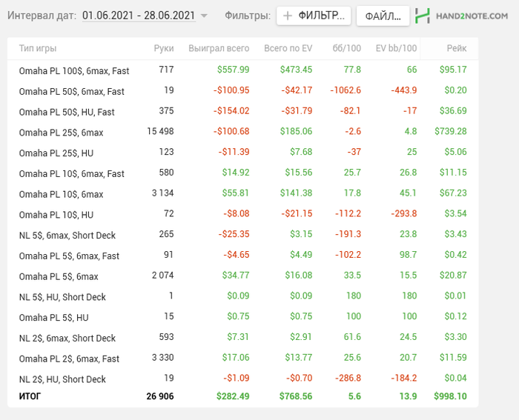Click the Интервал дат label

click(x=42, y=16)
